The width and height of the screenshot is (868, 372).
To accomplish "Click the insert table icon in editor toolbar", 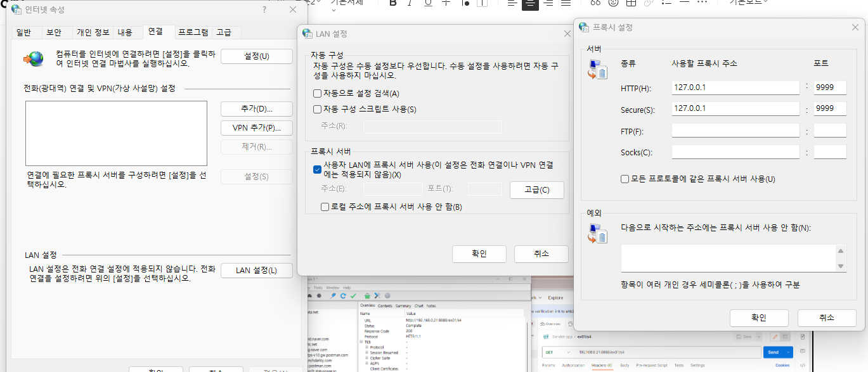I will click(x=631, y=3).
